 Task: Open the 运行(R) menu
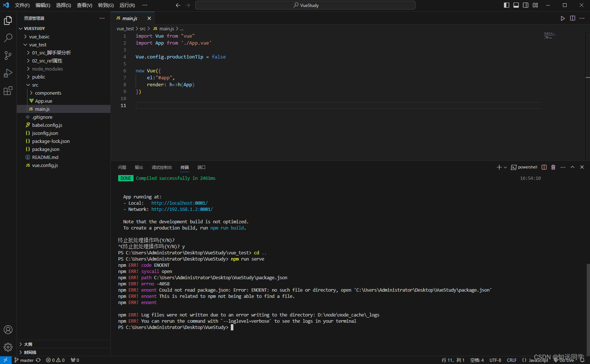[127, 5]
